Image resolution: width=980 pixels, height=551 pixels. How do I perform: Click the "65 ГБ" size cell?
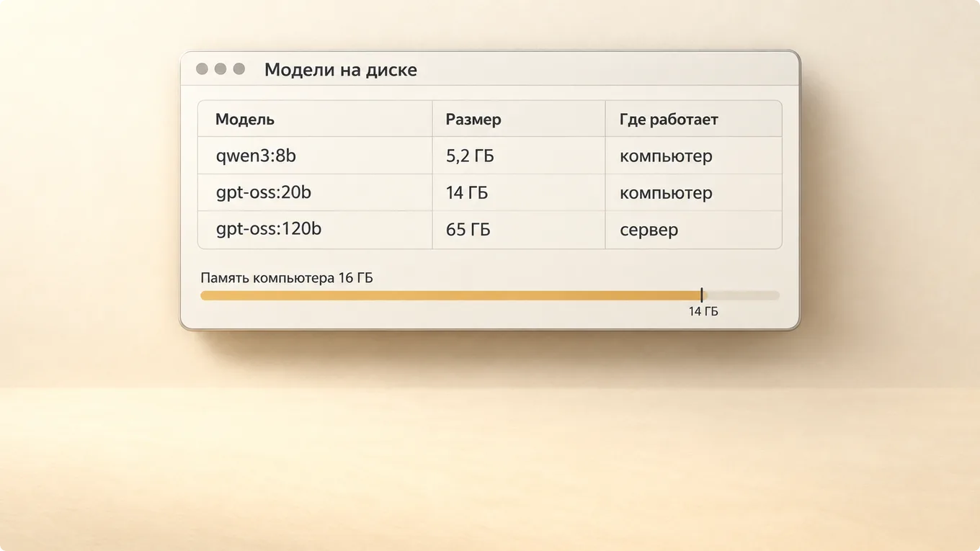pyautogui.click(x=468, y=230)
